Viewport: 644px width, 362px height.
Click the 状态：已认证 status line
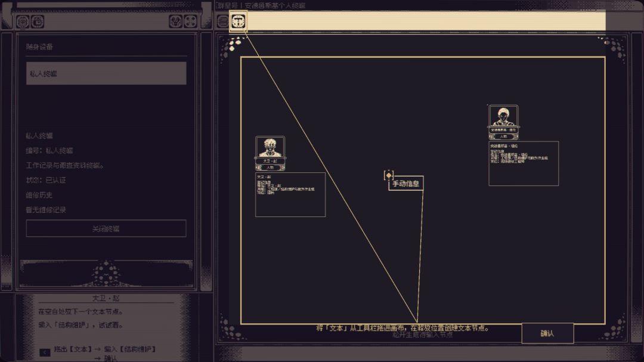click(x=45, y=180)
